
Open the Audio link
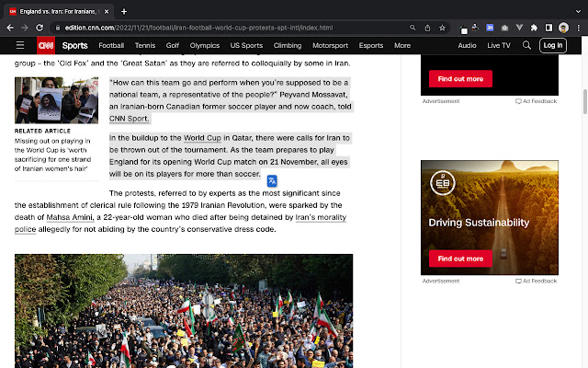point(467,45)
